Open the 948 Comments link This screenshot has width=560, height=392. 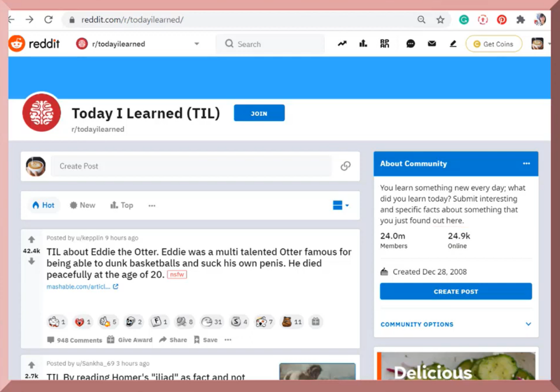[74, 340]
